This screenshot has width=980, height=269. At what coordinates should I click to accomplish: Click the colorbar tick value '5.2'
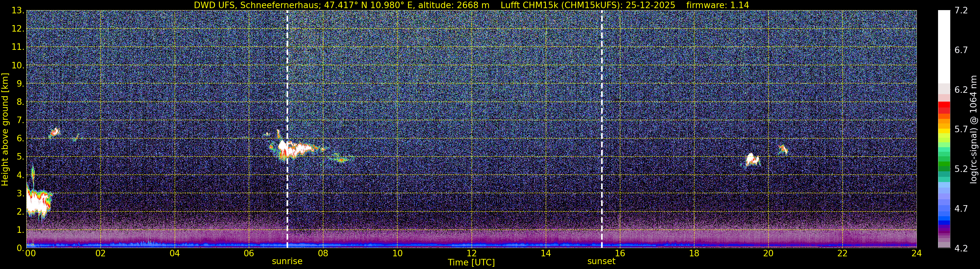[961, 169]
